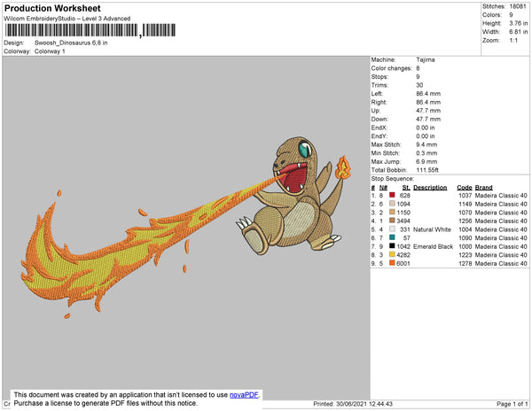The width and height of the screenshot is (532, 411).
Task: Click the Natural White description text
Action: click(x=432, y=229)
